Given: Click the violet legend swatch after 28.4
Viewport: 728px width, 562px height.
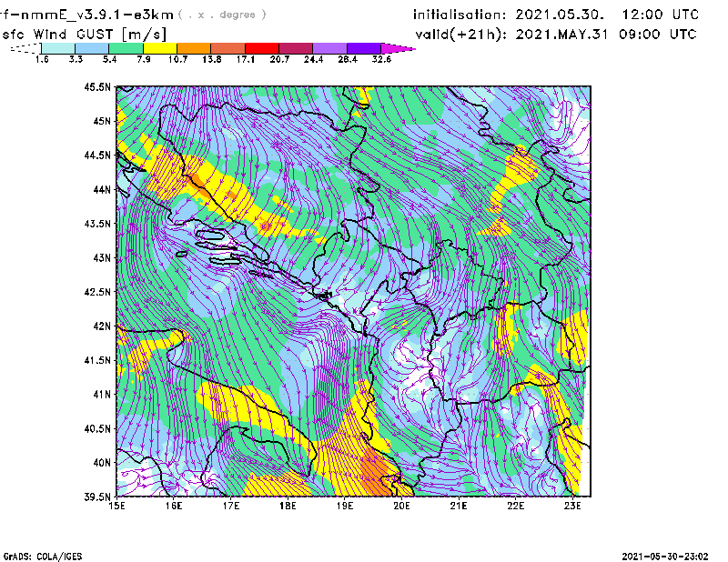Looking at the screenshot, I should [364, 48].
